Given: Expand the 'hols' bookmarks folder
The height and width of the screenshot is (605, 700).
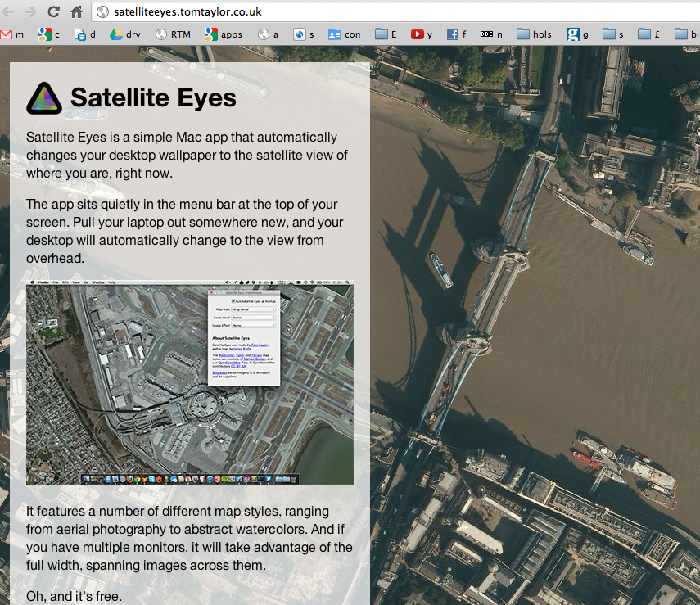Looking at the screenshot, I should tap(534, 34).
